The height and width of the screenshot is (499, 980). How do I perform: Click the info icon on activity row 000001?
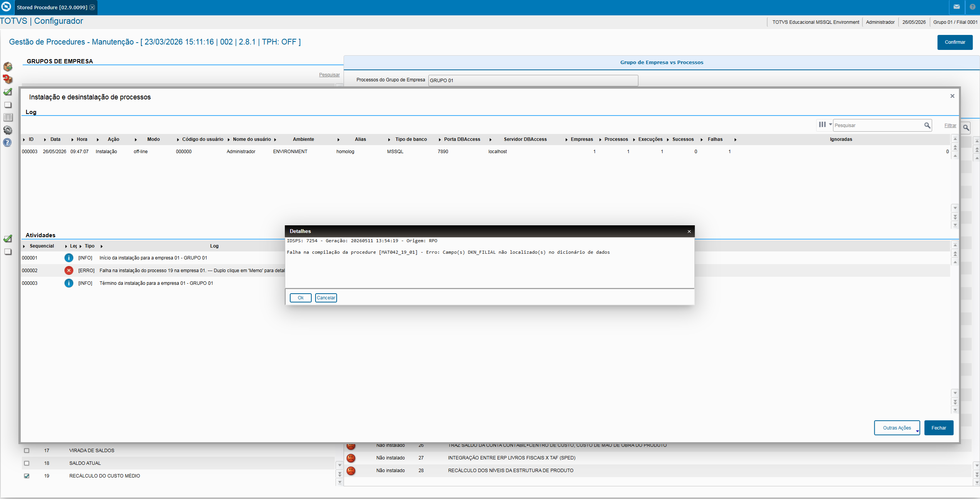tap(69, 258)
